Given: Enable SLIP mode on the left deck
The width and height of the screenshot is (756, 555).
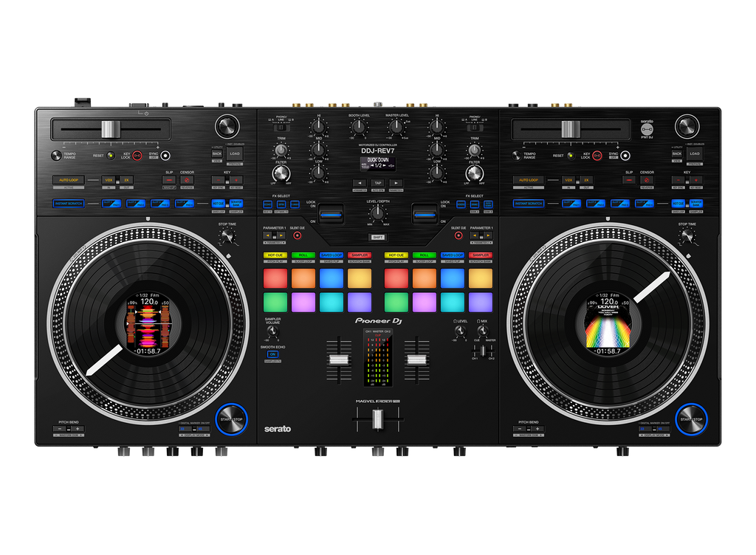Looking at the screenshot, I should [x=168, y=179].
